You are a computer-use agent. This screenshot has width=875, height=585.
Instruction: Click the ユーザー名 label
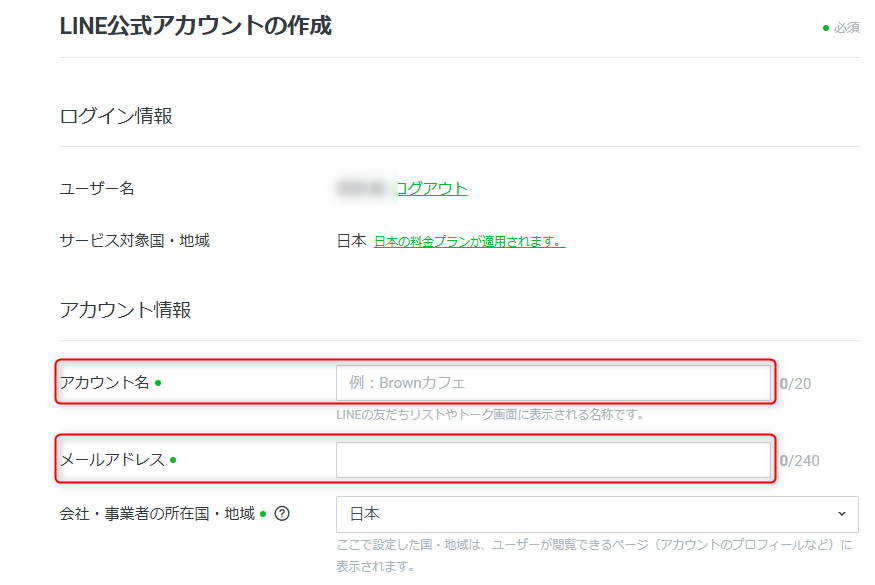click(97, 188)
